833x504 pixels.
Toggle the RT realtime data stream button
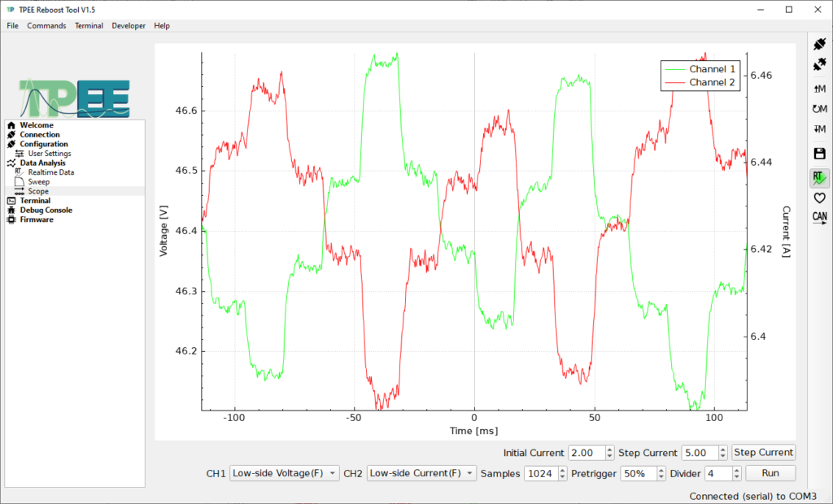click(x=819, y=176)
